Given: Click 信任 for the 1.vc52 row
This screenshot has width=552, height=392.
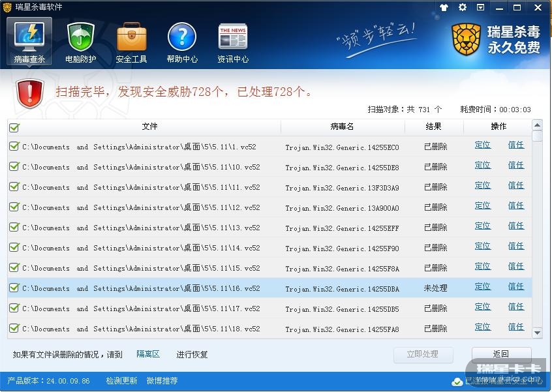Looking at the screenshot, I should 516,145.
